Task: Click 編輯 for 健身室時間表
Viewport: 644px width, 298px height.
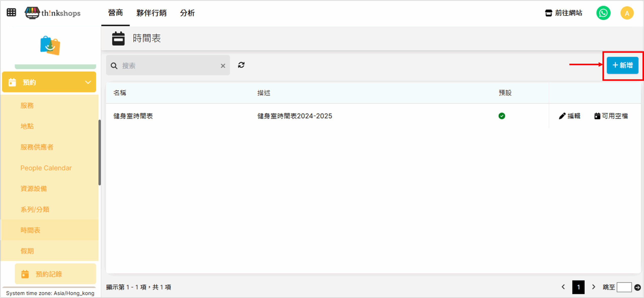Action: click(570, 116)
